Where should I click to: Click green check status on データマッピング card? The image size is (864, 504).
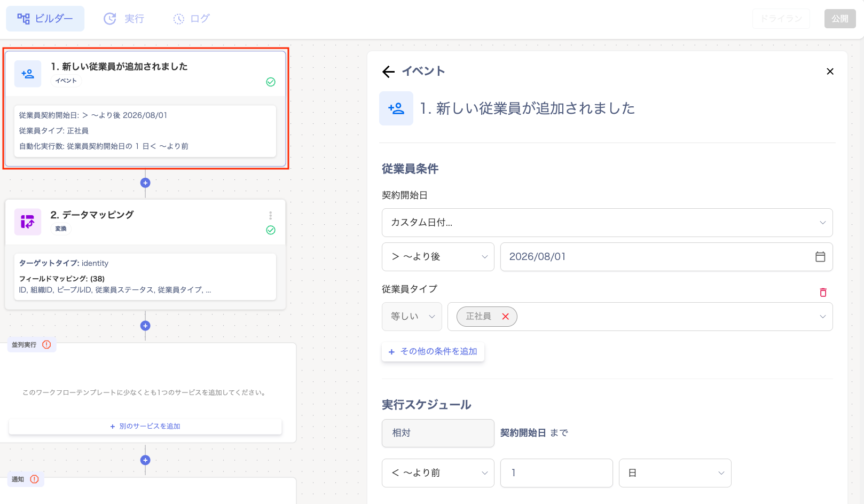[271, 230]
